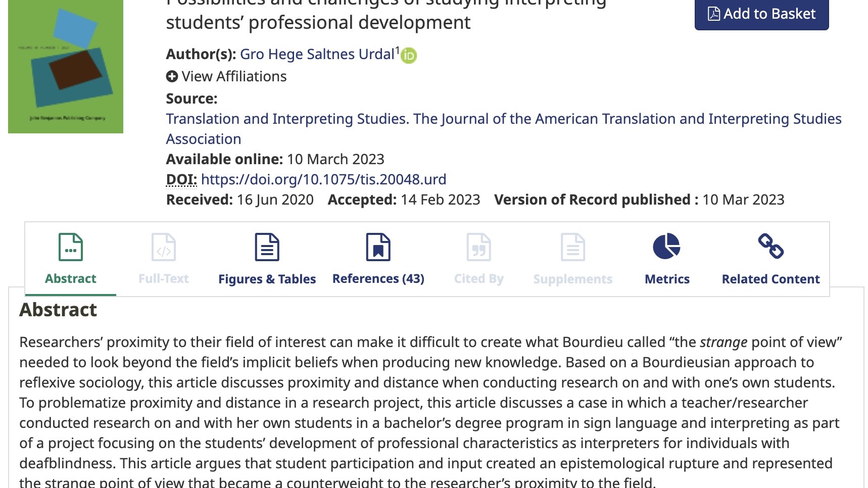Image resolution: width=868 pixels, height=488 pixels.
Task: Click the Figures & Tables page icon
Action: (x=267, y=247)
